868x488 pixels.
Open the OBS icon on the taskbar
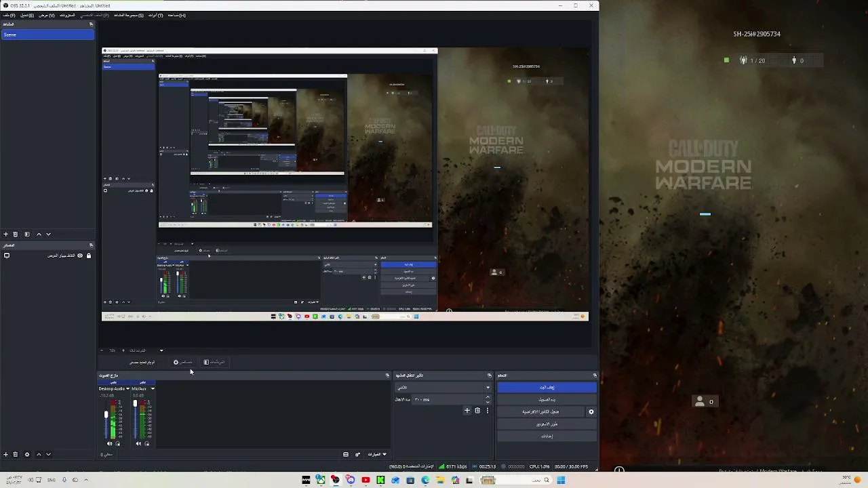click(x=336, y=481)
